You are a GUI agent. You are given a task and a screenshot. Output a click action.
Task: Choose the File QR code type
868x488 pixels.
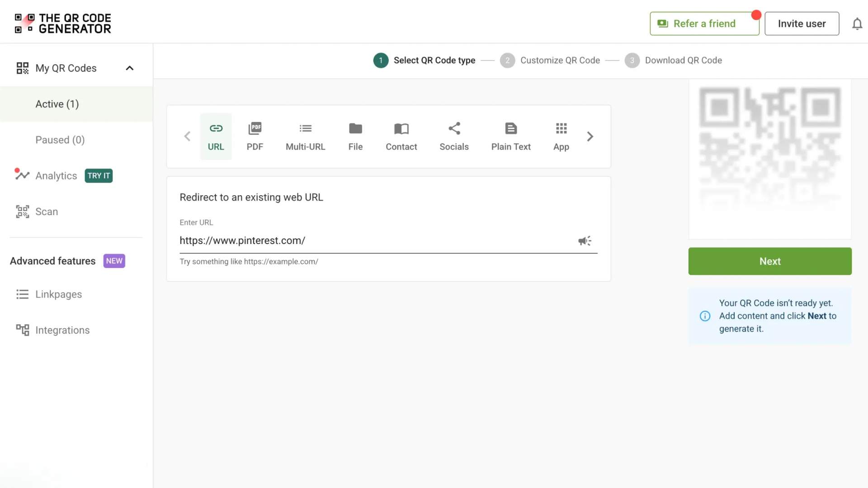(x=355, y=136)
